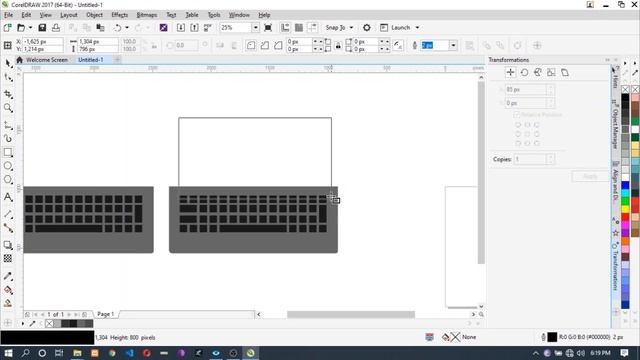Select the Color Eyedropper tool

8,276
